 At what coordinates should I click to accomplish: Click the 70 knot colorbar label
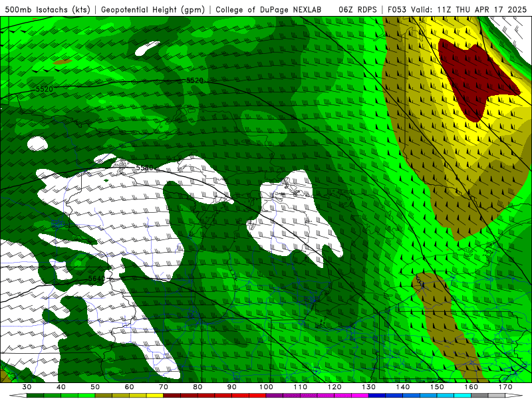[163, 387]
